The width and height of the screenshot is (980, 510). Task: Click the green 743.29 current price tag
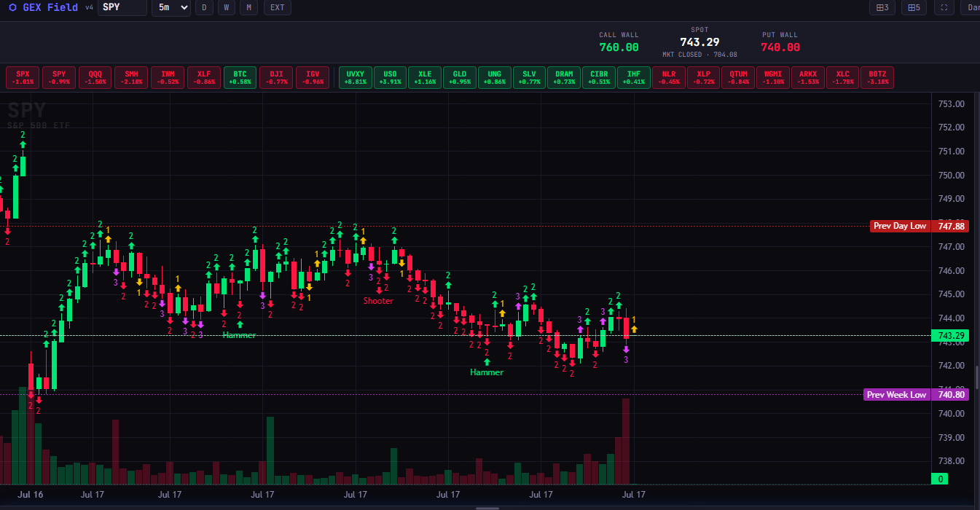click(x=950, y=336)
